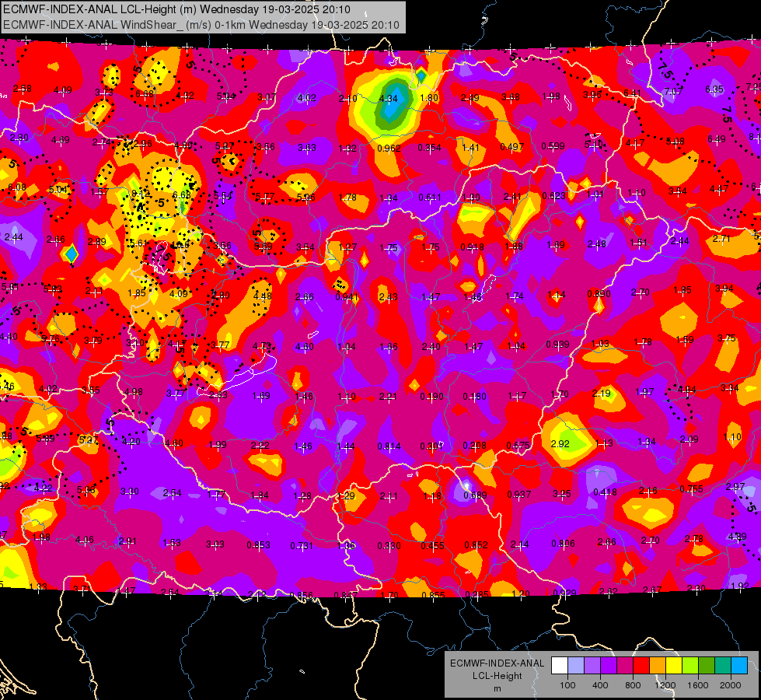Click the light violet legend swatch

592,665
